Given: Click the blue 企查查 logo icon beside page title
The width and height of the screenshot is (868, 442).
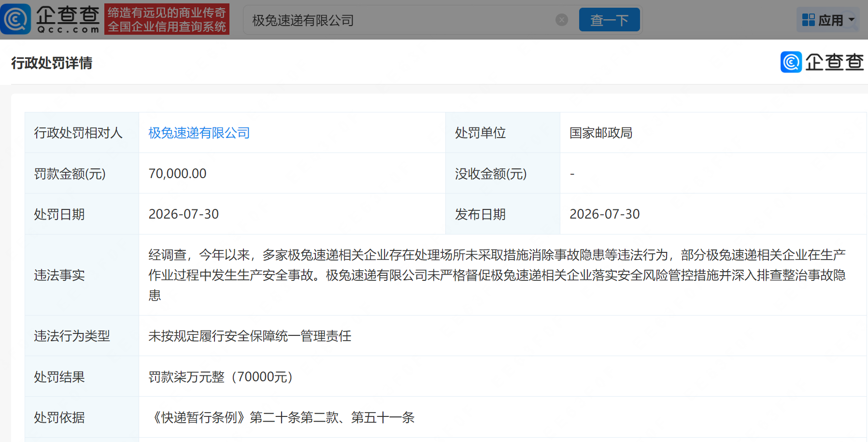Looking at the screenshot, I should tap(791, 62).
